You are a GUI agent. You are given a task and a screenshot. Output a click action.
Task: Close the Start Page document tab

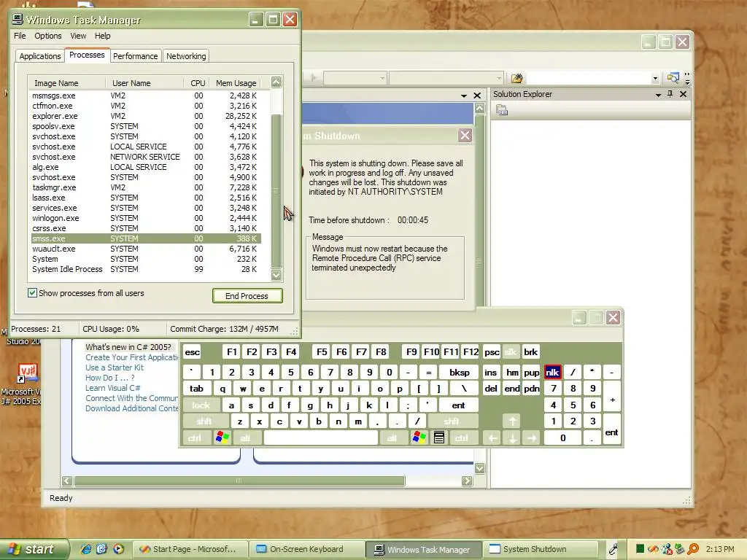click(x=477, y=96)
